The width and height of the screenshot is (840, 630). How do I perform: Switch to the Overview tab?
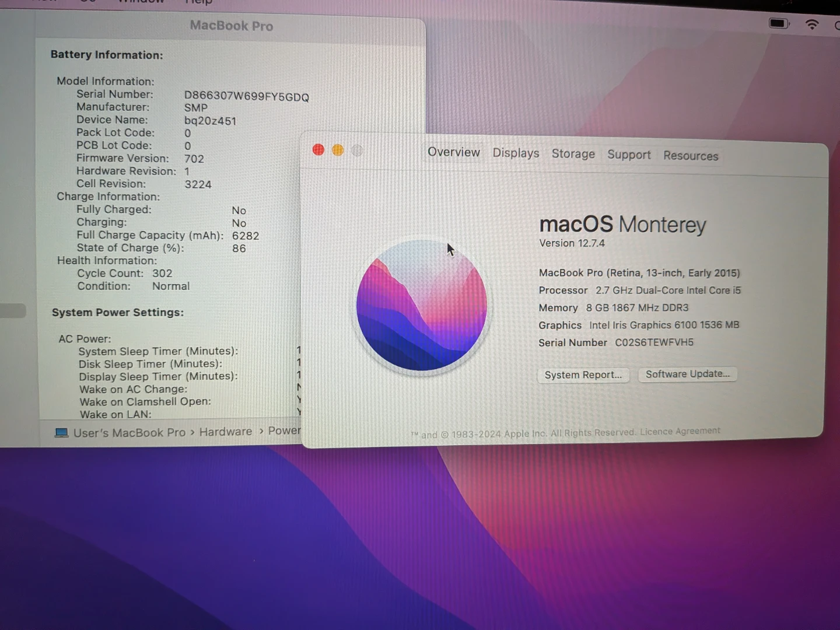pos(453,152)
